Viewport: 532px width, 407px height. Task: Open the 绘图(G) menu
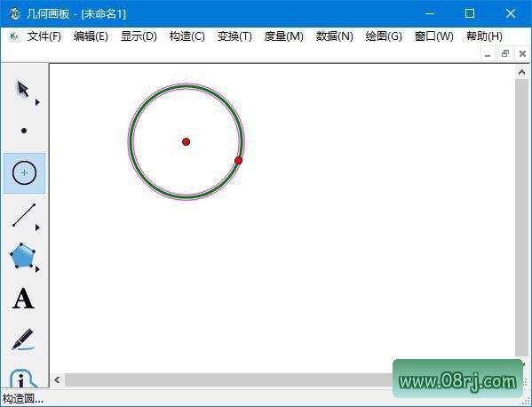[x=384, y=36]
